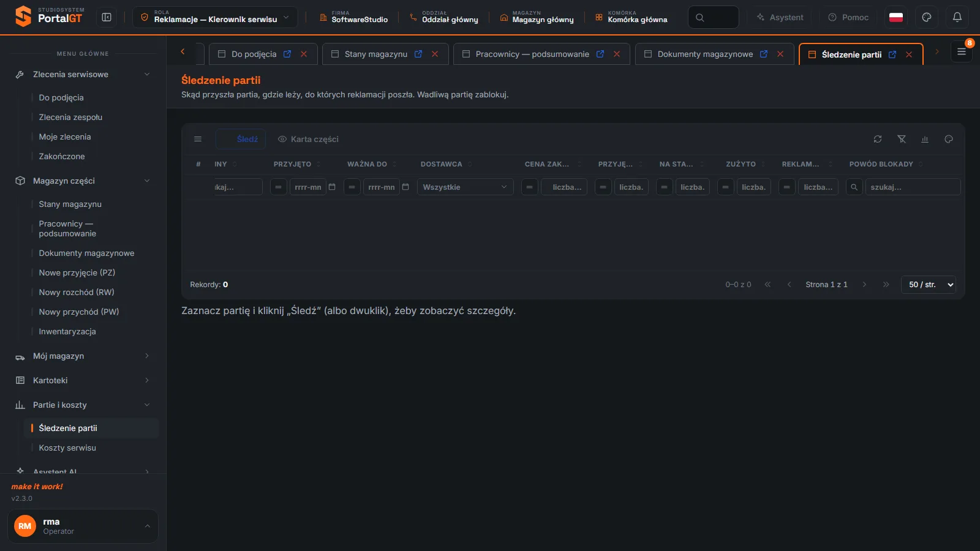Switch to Do podjęcia tab

(254, 54)
